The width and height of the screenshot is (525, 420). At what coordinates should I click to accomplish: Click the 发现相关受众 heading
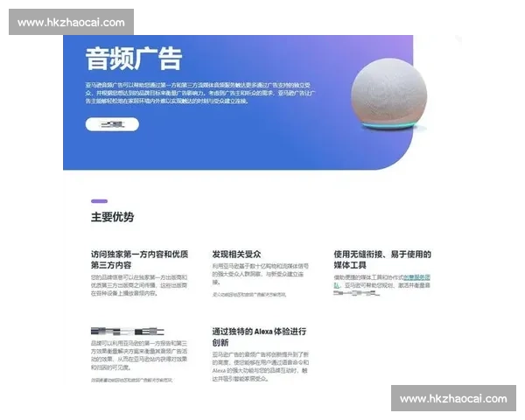click(236, 255)
